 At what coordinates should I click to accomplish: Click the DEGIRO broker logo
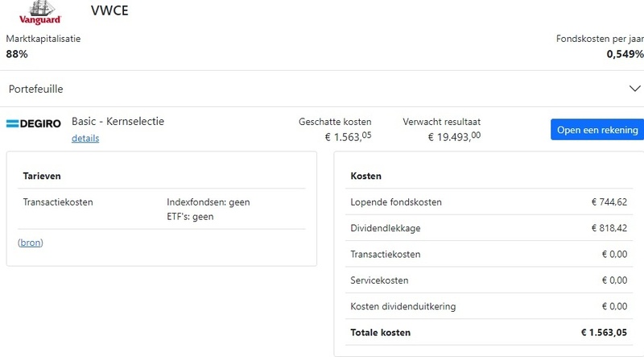[34, 123]
